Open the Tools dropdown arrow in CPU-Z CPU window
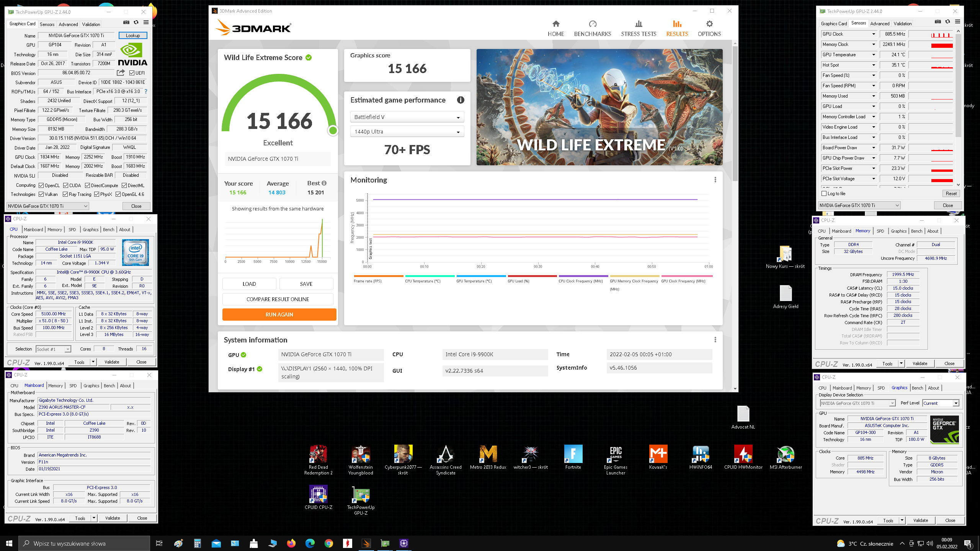Image resolution: width=980 pixels, height=551 pixels. pyautogui.click(x=93, y=362)
